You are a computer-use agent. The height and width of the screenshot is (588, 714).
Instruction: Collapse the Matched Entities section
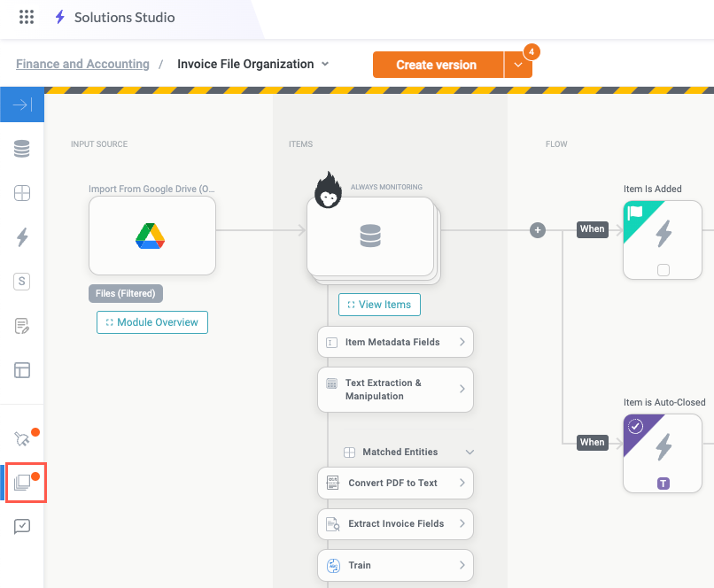[470, 453]
